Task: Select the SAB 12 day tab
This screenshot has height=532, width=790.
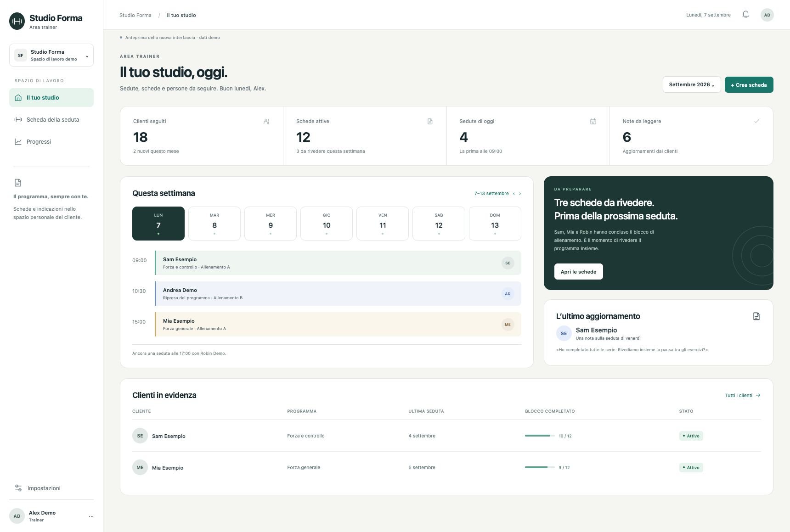Action: [439, 224]
